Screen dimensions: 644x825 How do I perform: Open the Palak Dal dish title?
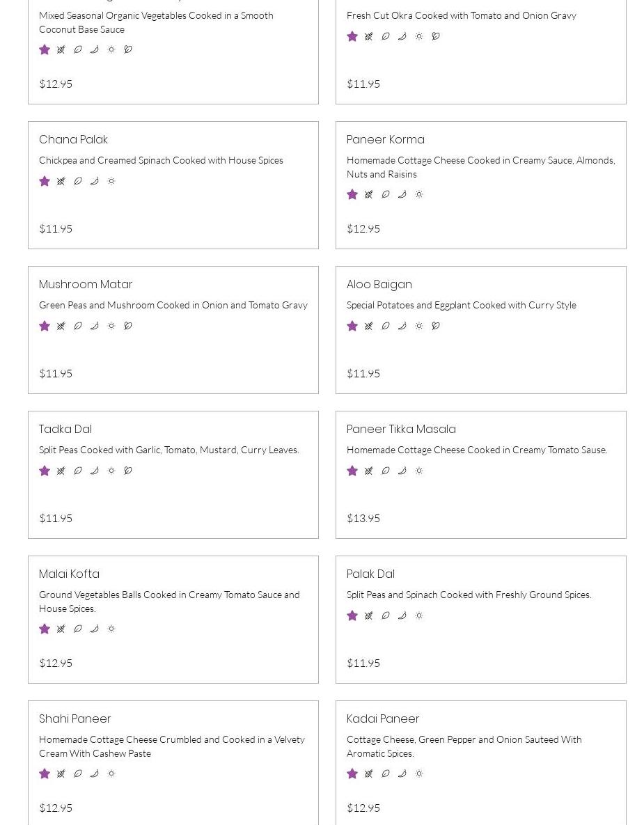pyautogui.click(x=370, y=574)
